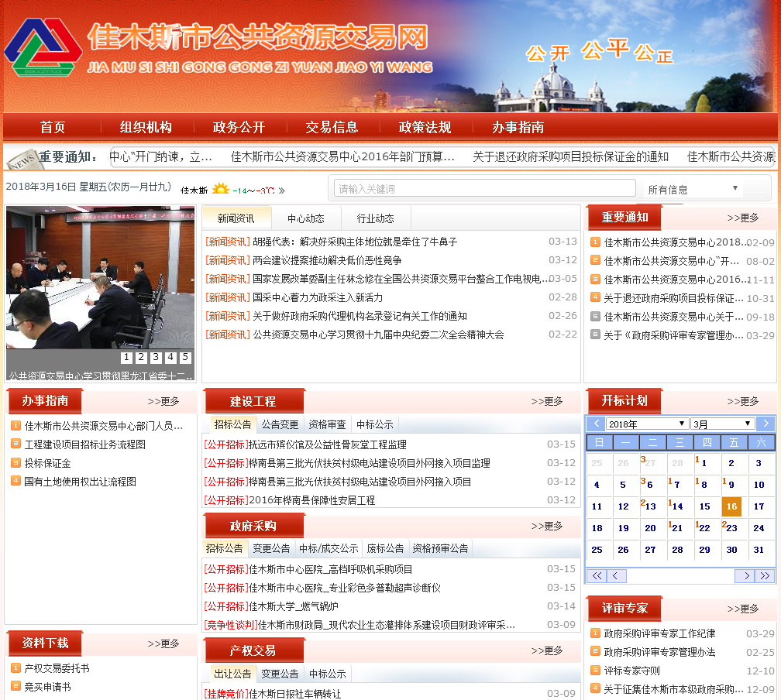Click the keyword search input field
The width and height of the screenshot is (781, 700).
pos(484,188)
